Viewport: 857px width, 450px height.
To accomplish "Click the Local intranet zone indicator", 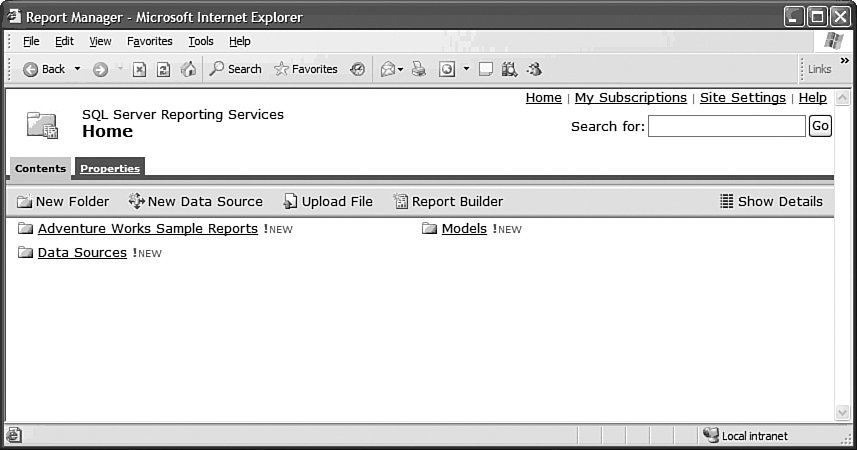I will pyautogui.click(x=746, y=436).
